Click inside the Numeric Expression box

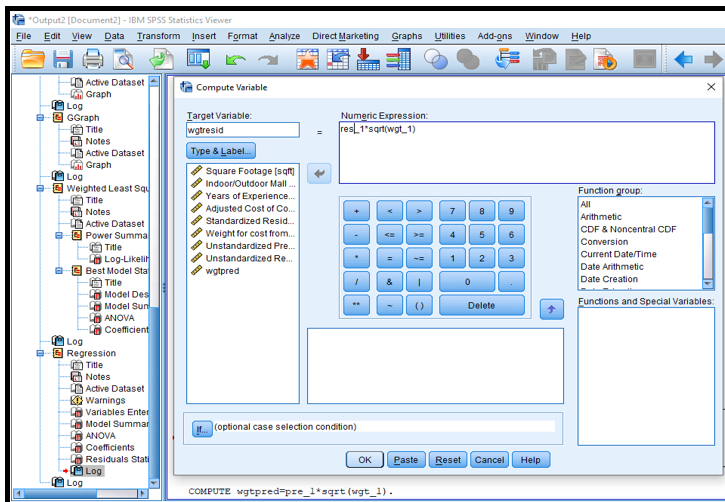coord(527,153)
